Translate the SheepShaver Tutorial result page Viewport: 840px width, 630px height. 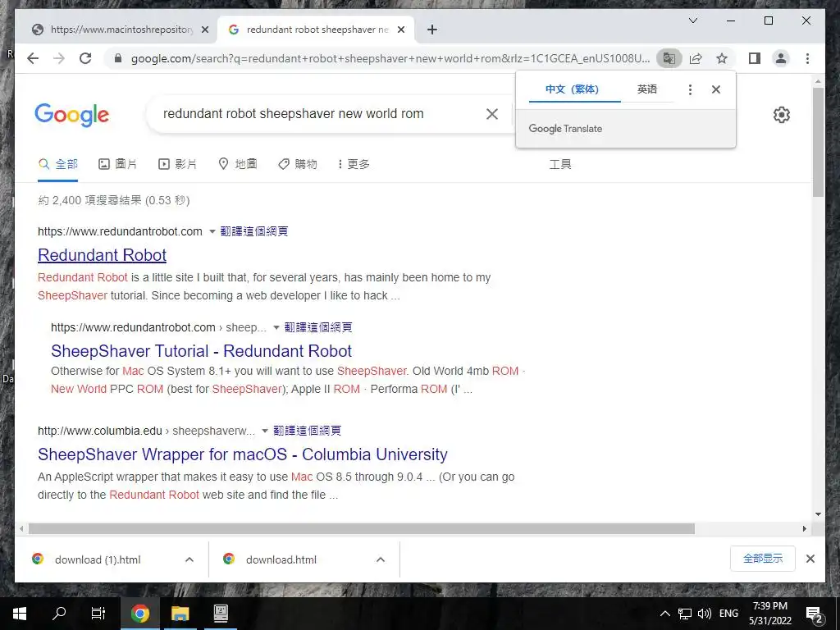pos(318,327)
